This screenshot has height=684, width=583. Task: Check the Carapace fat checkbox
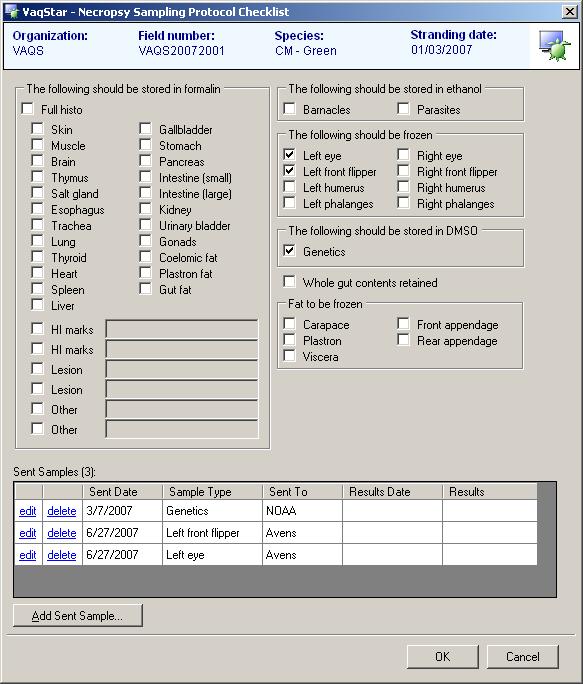pos(289,324)
